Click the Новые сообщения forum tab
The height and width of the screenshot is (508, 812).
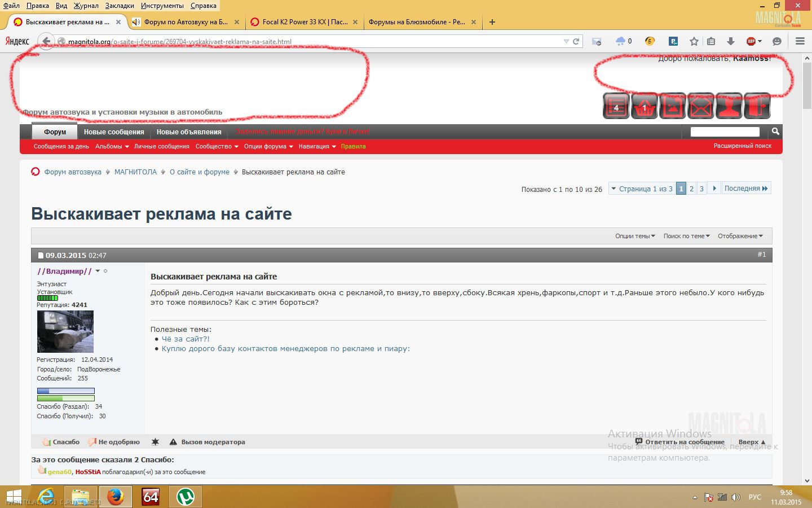point(114,132)
